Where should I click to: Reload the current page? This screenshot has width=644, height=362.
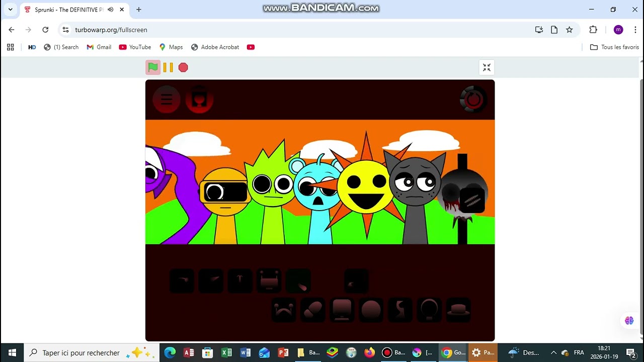point(45,30)
